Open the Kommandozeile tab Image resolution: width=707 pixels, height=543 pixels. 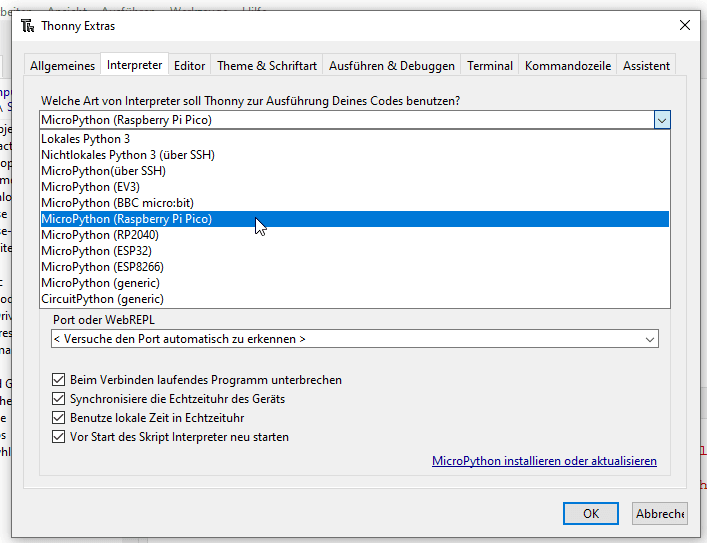point(567,66)
